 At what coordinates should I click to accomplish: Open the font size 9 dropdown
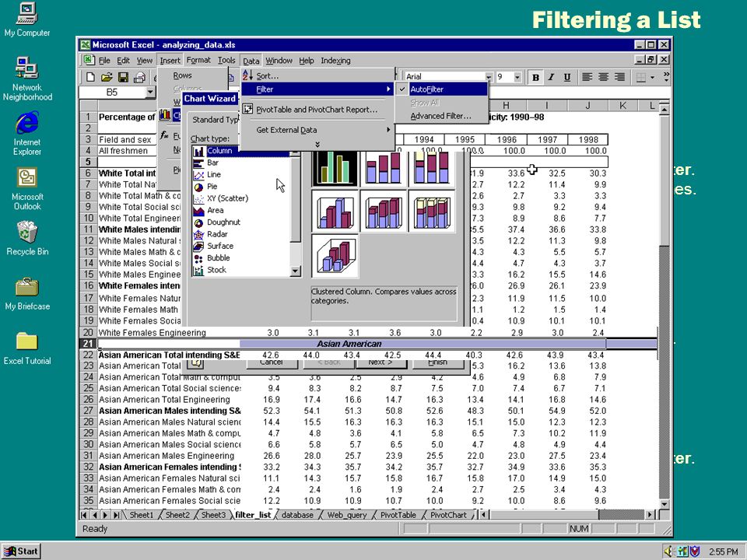pos(517,77)
